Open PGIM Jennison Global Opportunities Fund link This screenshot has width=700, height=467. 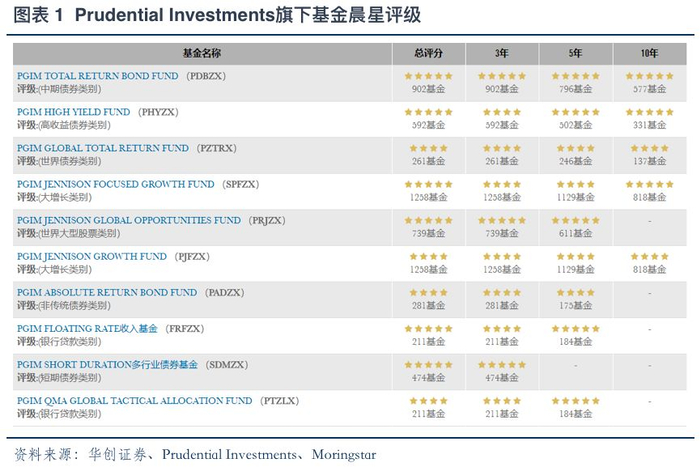click(x=128, y=220)
